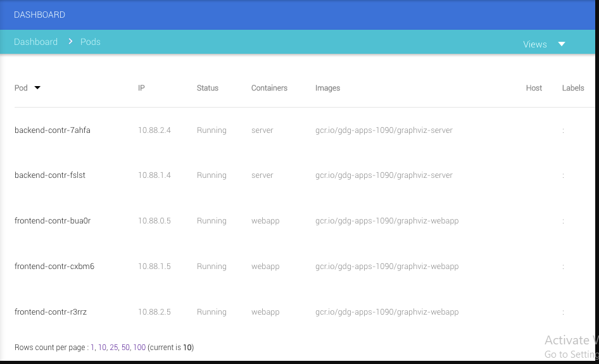This screenshot has height=364, width=599.
Task: Click IP address 10.88.2.5
Action: (154, 312)
